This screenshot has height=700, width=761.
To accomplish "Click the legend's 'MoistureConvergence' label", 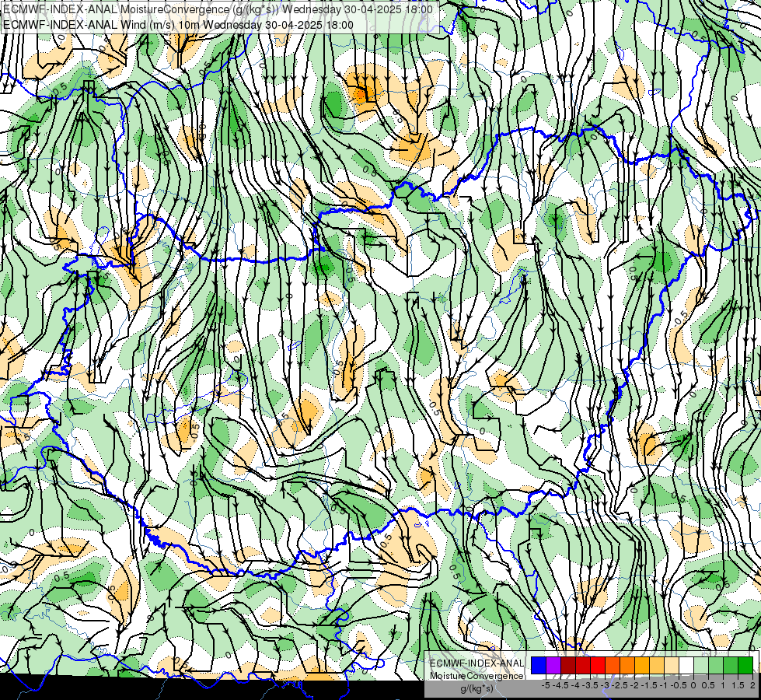I will pyautogui.click(x=476, y=676).
